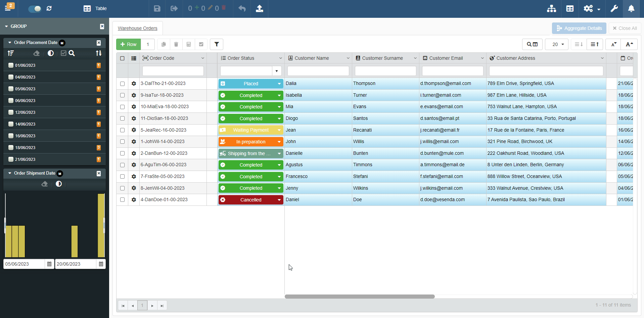Open status dropdown for Cancelled order
The width and height of the screenshot is (644, 318).
click(x=279, y=200)
